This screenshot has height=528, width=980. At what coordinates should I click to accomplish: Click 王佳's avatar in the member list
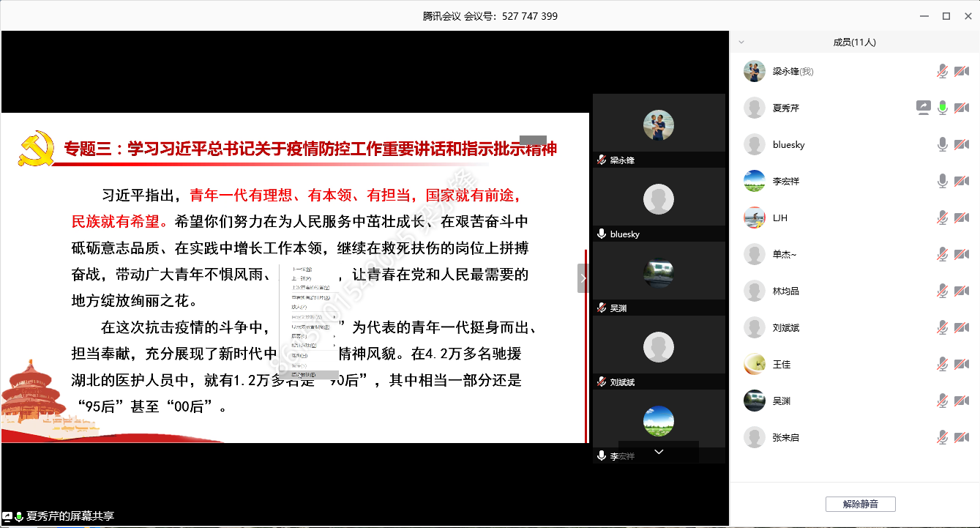click(755, 364)
